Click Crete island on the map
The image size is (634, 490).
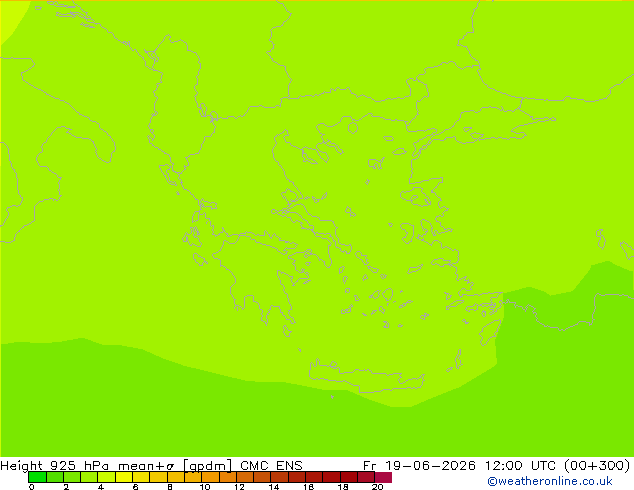pyautogui.click(x=366, y=376)
